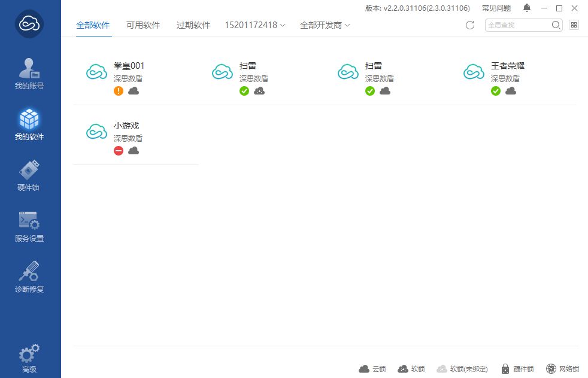Viewport: 588px width, 378px height.
Task: Maximize the window
Action: [559, 8]
